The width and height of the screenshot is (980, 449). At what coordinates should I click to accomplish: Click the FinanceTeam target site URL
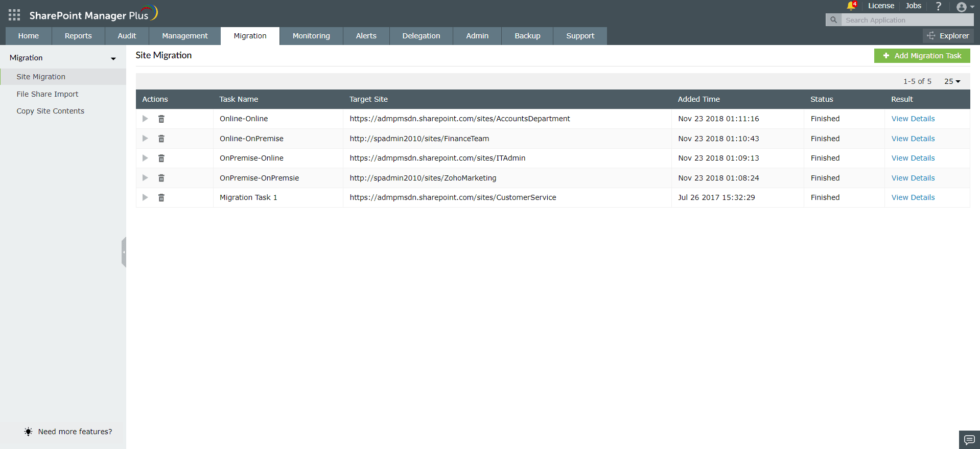419,139
